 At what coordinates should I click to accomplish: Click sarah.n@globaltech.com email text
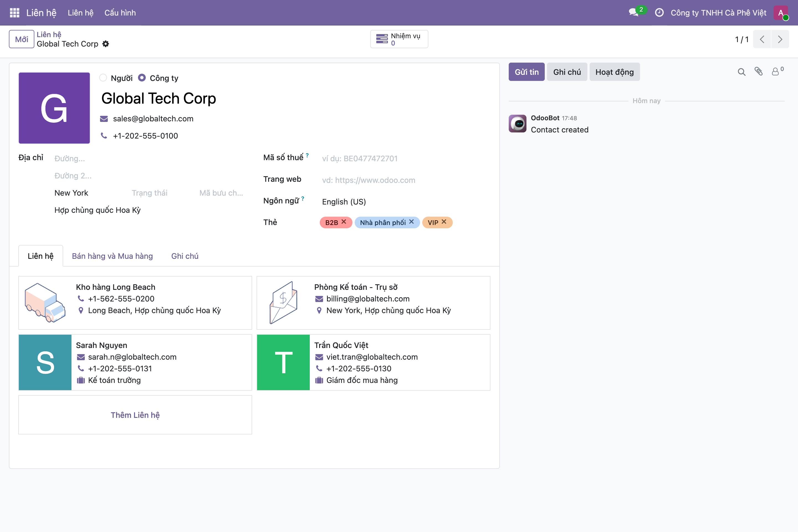pyautogui.click(x=132, y=357)
